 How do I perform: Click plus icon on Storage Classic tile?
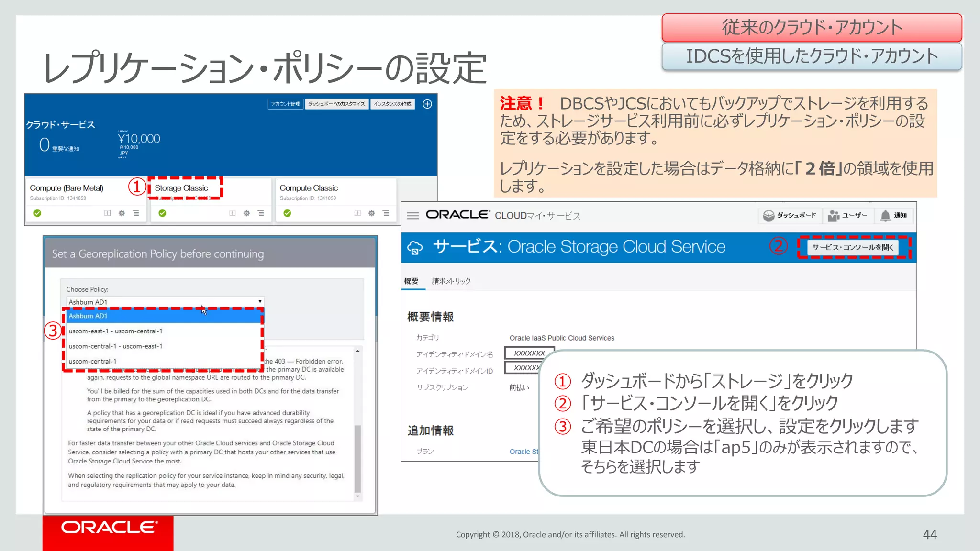pos(233,213)
